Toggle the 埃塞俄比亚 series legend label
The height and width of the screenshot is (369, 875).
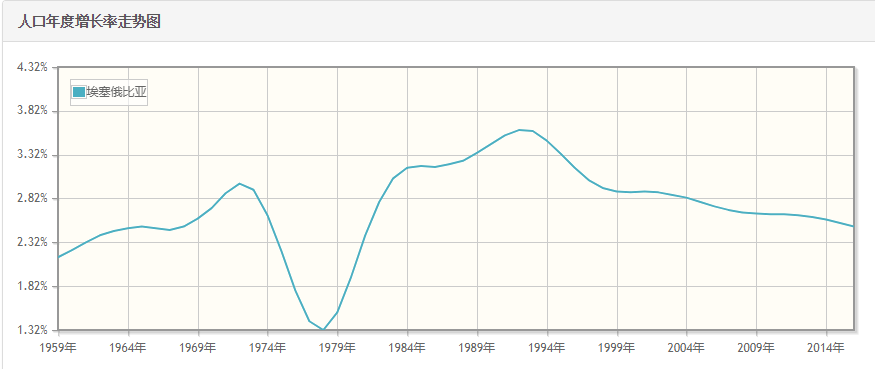(117, 93)
